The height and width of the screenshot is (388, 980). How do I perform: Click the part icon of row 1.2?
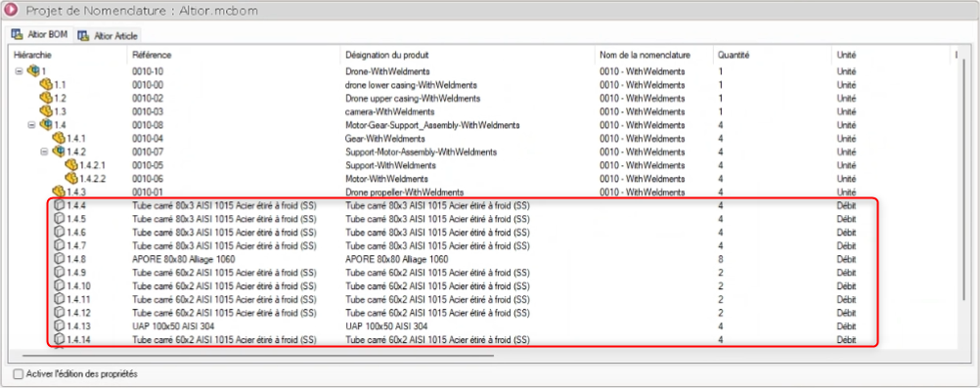(x=46, y=98)
